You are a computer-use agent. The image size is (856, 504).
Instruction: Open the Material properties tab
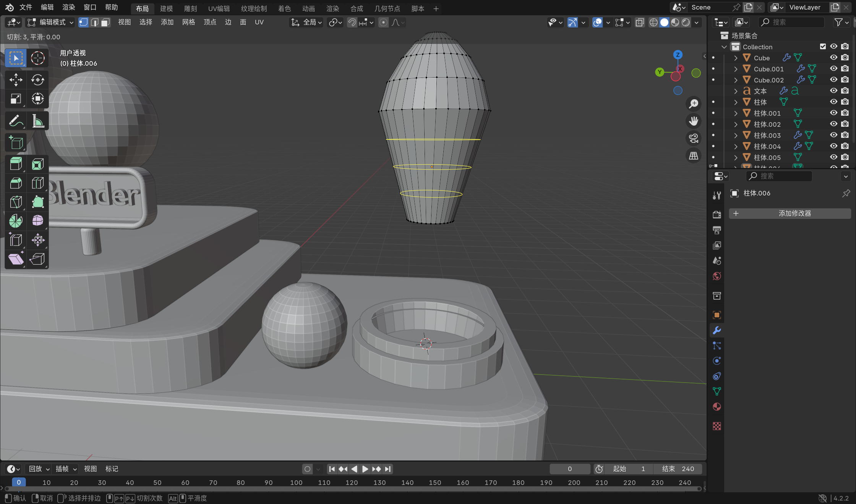tap(717, 407)
